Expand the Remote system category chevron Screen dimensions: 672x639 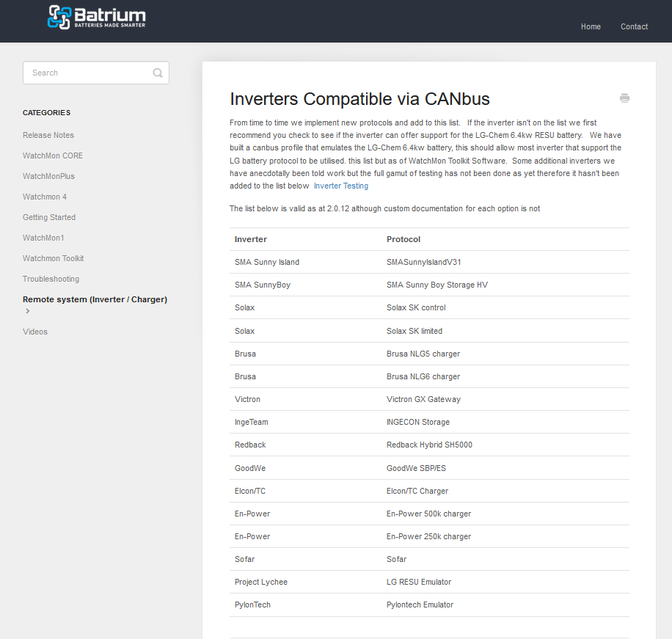click(27, 311)
